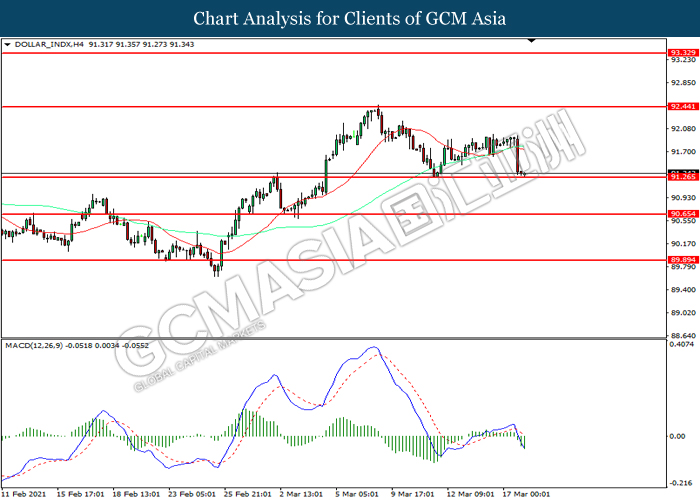Image resolution: width=700 pixels, height=500 pixels.
Task: Click the 25 Feb 21:01 time label
Action: [x=248, y=494]
